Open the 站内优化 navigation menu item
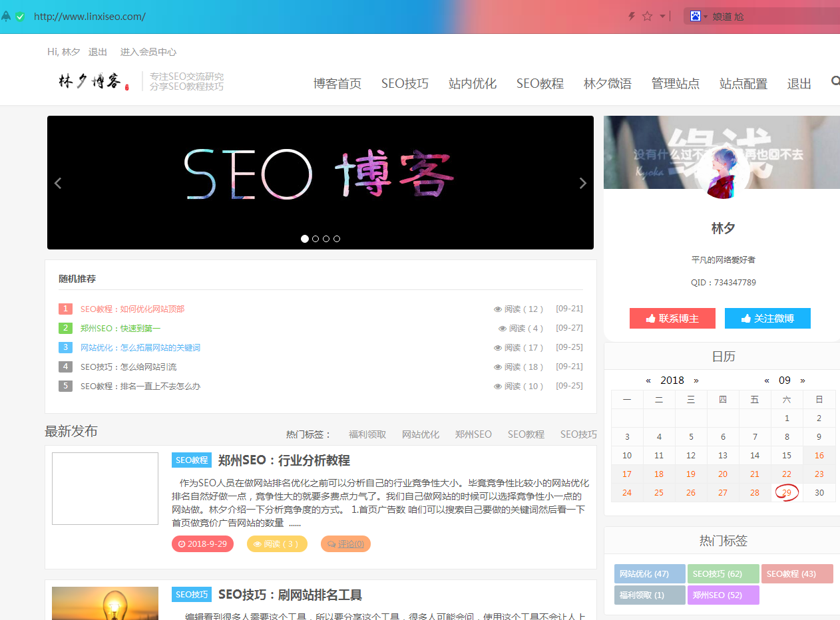Screen dimensions: 840x620 473,84
